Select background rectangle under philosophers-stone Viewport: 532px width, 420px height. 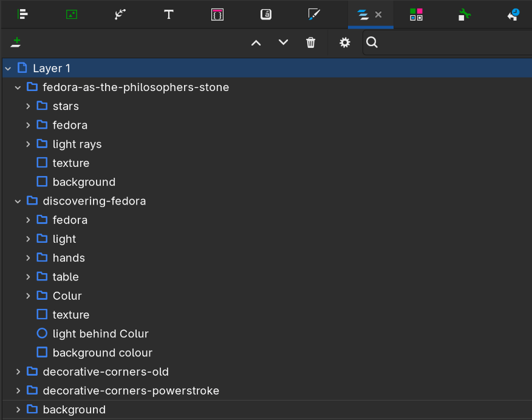(84, 182)
